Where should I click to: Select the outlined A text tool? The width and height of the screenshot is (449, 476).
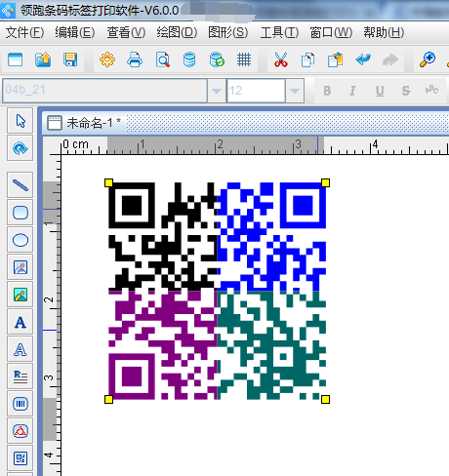coord(20,349)
